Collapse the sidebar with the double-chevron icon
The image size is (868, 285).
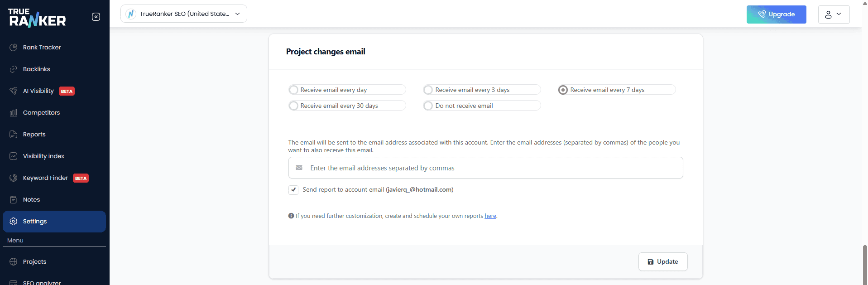pyautogui.click(x=96, y=17)
